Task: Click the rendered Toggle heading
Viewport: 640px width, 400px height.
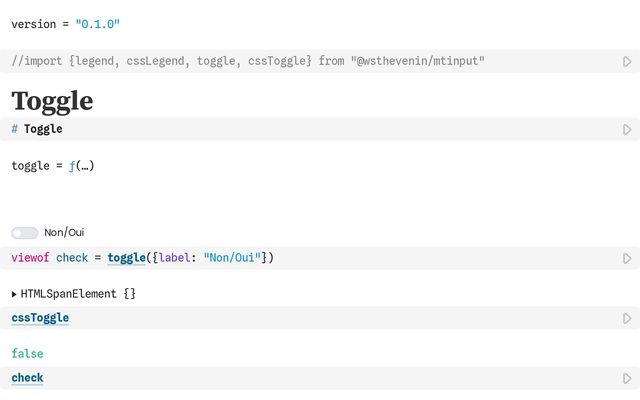Action: (x=52, y=101)
